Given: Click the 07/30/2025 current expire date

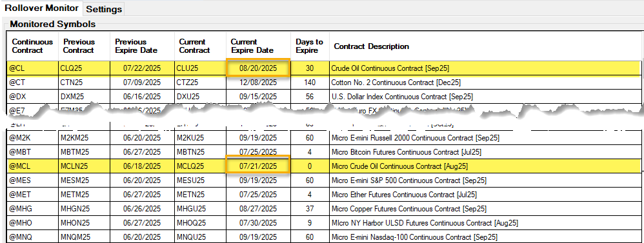Looking at the screenshot, I should pos(258,223).
